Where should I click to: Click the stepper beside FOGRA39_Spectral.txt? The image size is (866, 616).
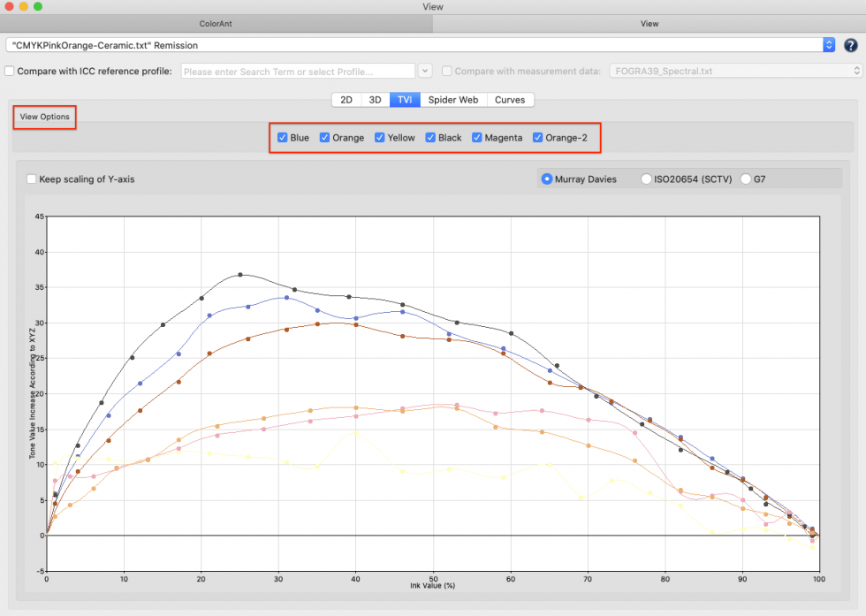tap(854, 71)
